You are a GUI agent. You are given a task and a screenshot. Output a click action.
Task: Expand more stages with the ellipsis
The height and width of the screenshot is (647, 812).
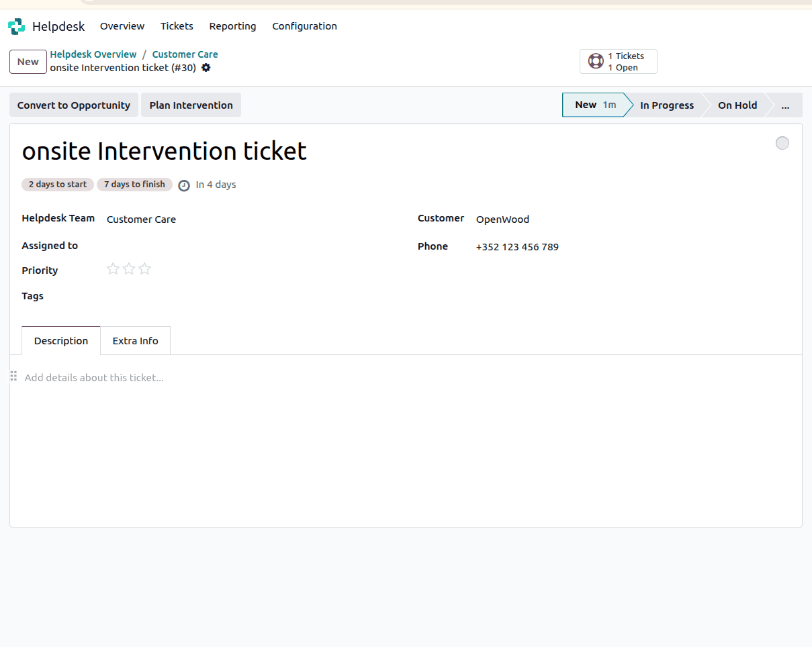(x=785, y=105)
